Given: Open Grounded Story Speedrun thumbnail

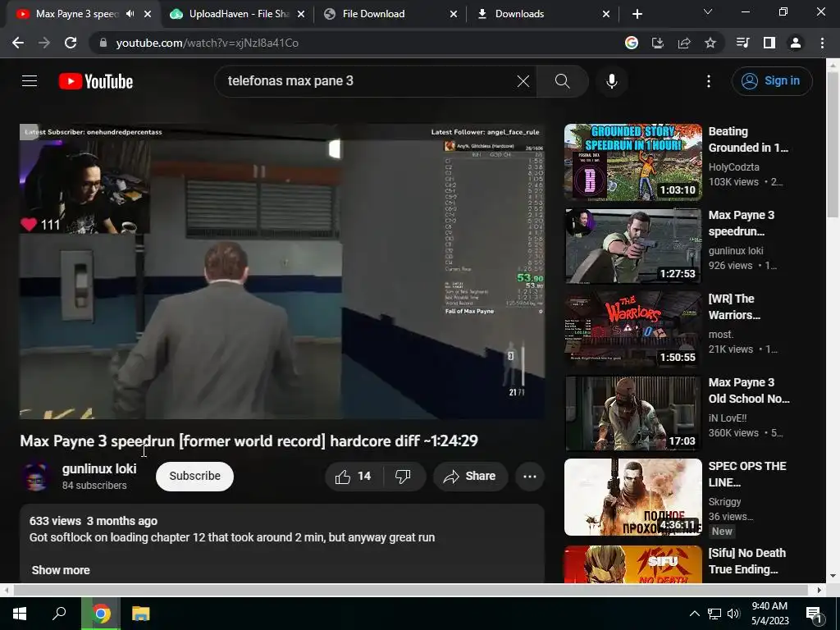Looking at the screenshot, I should [x=632, y=162].
